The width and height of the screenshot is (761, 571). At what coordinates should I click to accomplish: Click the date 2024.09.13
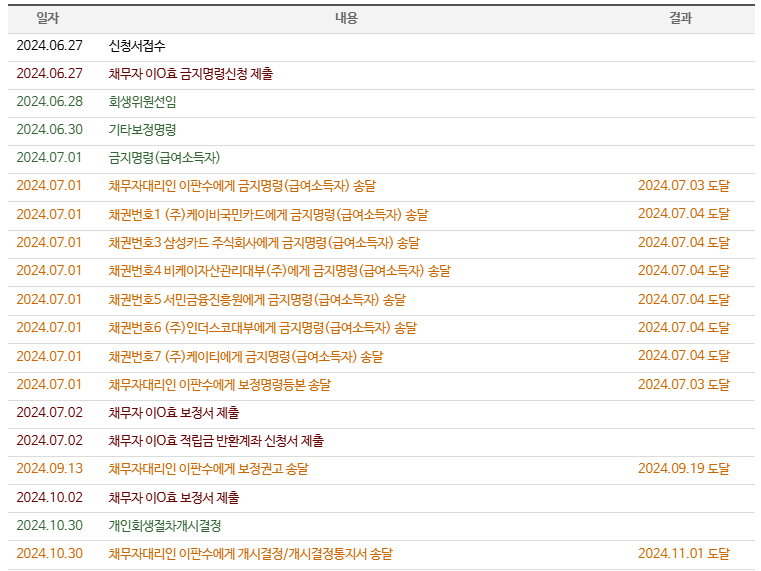tap(50, 469)
